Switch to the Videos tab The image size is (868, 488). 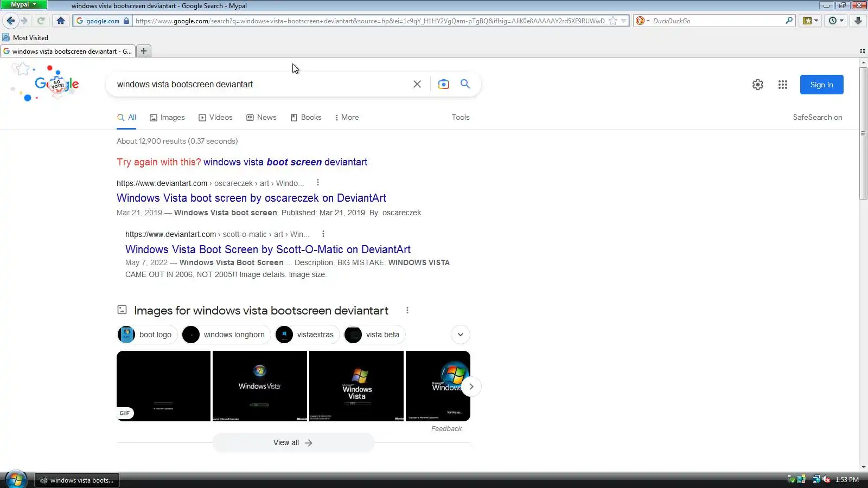click(215, 117)
